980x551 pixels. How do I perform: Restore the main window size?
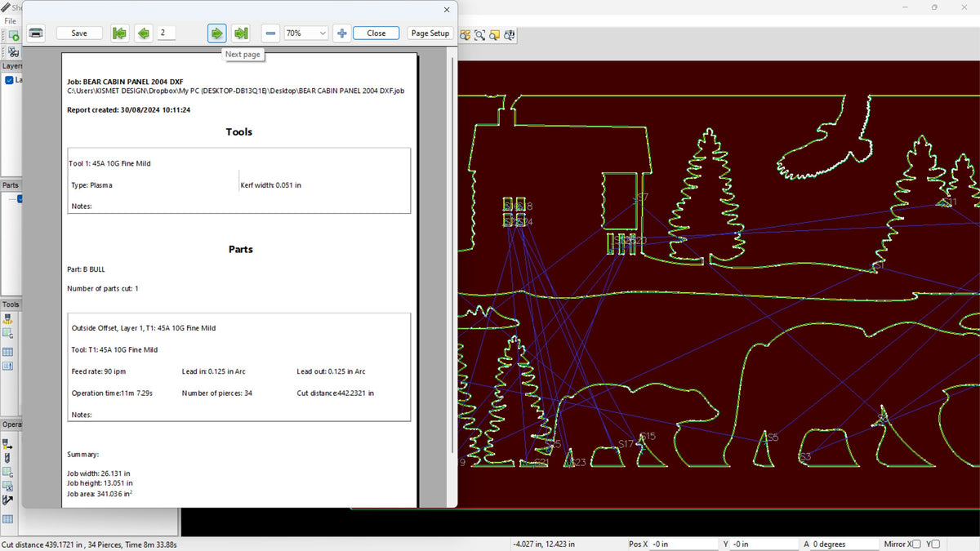click(x=934, y=7)
